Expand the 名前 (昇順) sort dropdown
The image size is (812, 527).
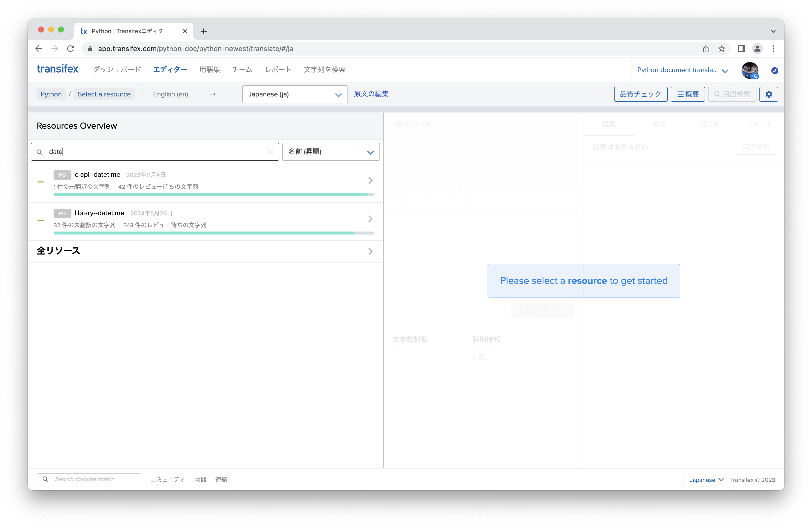(x=331, y=152)
